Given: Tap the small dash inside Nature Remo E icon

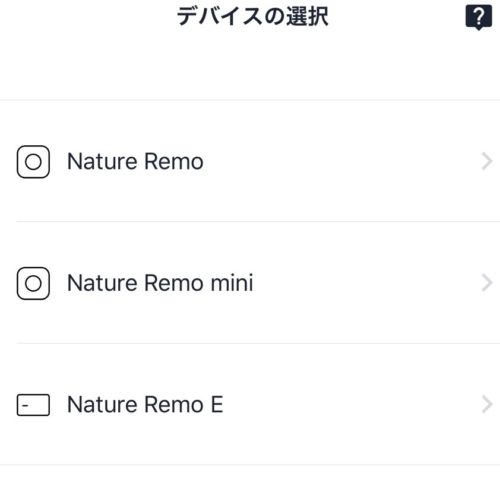Looking at the screenshot, I should point(25,406).
